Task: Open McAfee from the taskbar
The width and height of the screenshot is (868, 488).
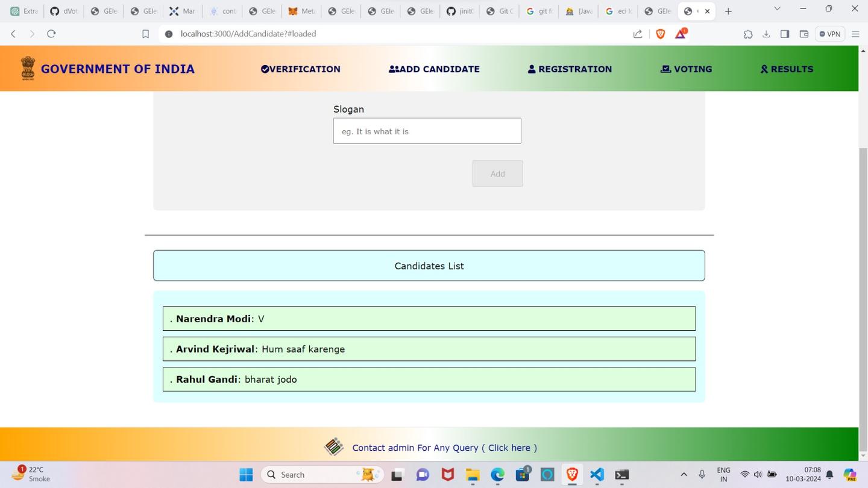Action: click(447, 475)
